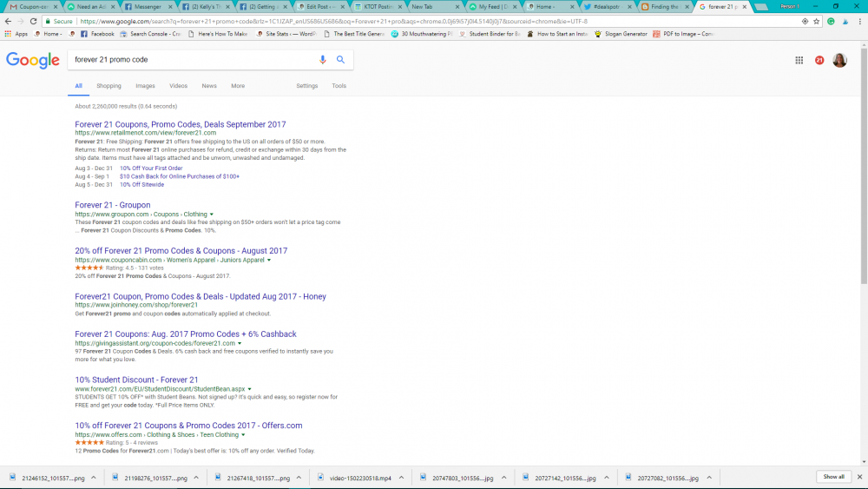
Task: Click the voice search microphone icon
Action: click(323, 60)
